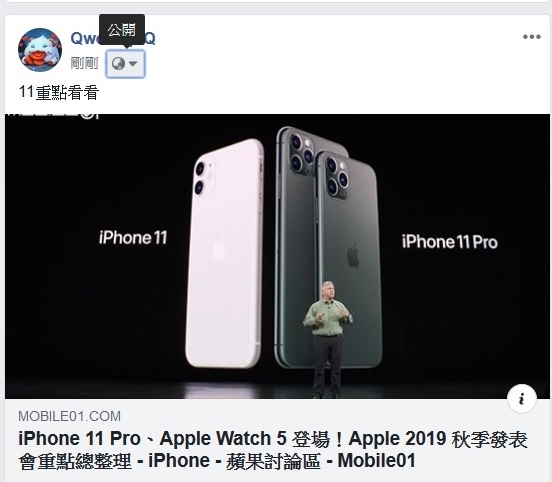Expand the audience selector dropdown arrow
The image size is (552, 482).
coord(133,64)
